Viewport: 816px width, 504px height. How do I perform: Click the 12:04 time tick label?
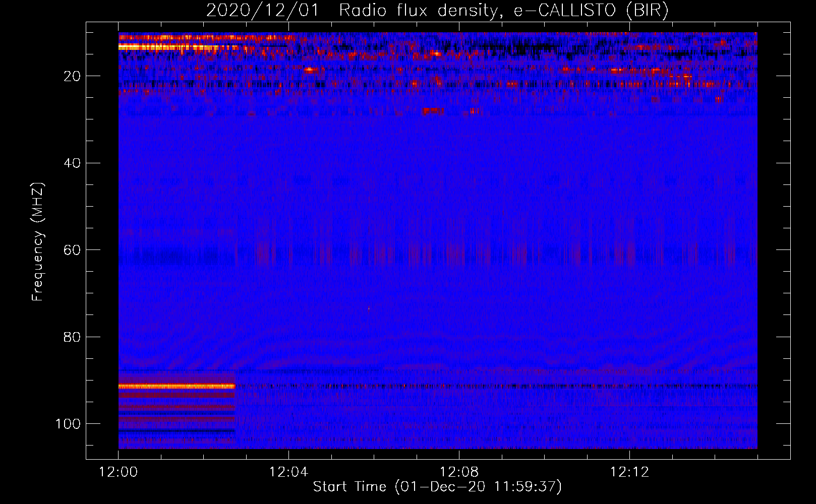[288, 472]
